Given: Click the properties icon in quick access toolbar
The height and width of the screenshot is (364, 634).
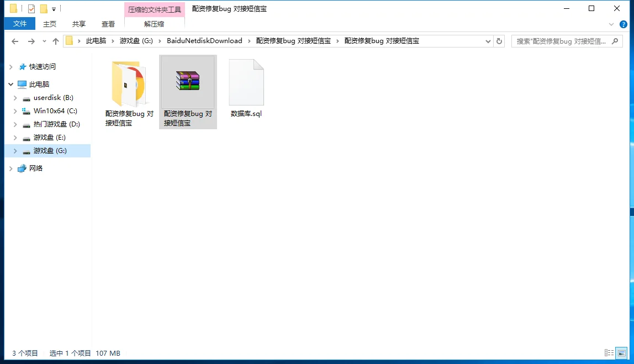Looking at the screenshot, I should tap(31, 9).
